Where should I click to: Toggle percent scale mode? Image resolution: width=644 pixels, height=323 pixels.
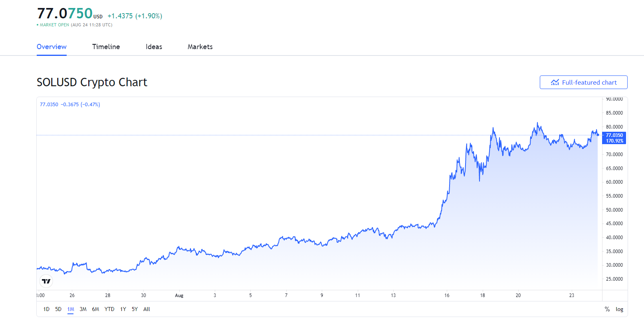tap(607, 309)
